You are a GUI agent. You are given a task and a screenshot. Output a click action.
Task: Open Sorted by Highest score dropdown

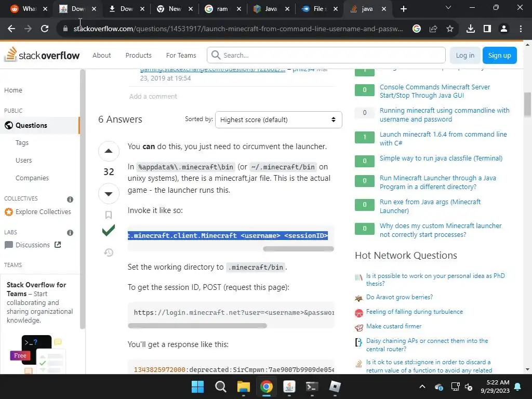pyautogui.click(x=278, y=120)
